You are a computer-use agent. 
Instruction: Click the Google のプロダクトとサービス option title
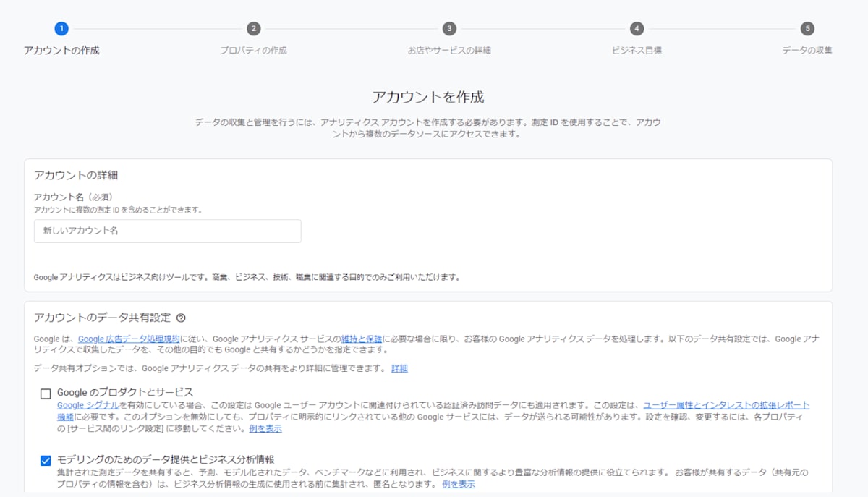click(x=125, y=393)
